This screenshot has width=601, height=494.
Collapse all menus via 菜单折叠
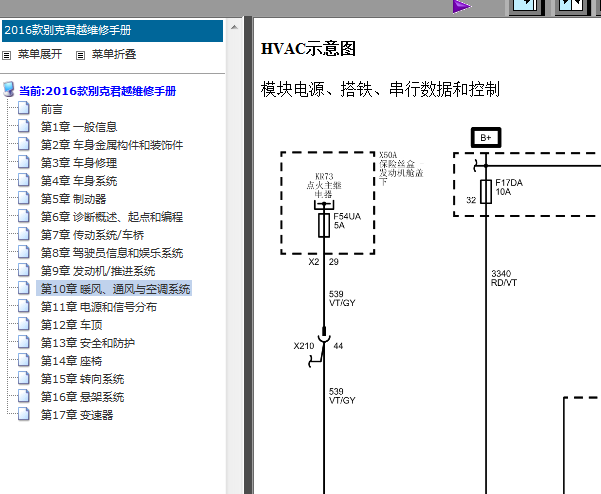click(x=114, y=54)
